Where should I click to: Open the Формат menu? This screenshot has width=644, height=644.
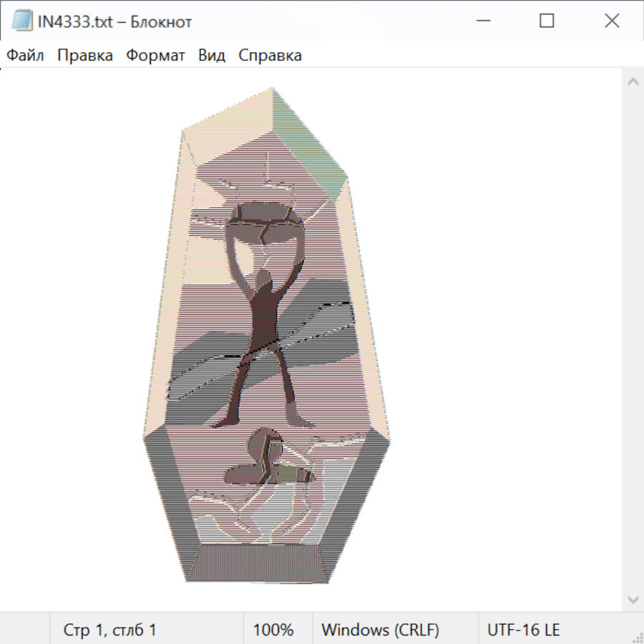pyautogui.click(x=155, y=56)
